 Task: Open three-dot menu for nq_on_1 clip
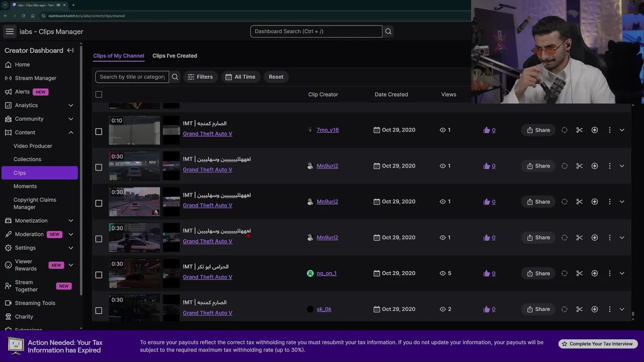[x=610, y=274]
